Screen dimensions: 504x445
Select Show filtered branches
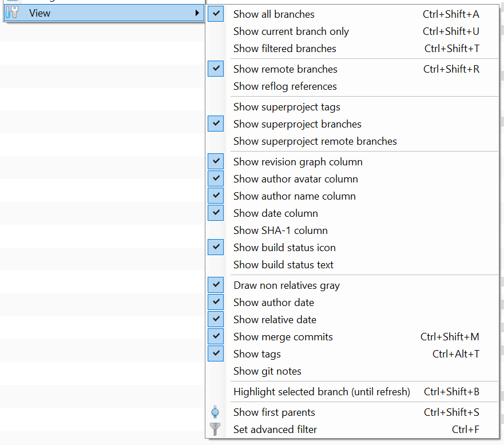click(x=284, y=48)
